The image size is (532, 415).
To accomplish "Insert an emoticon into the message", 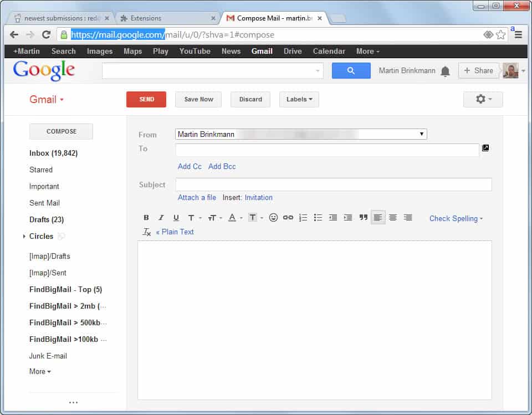I will [273, 217].
